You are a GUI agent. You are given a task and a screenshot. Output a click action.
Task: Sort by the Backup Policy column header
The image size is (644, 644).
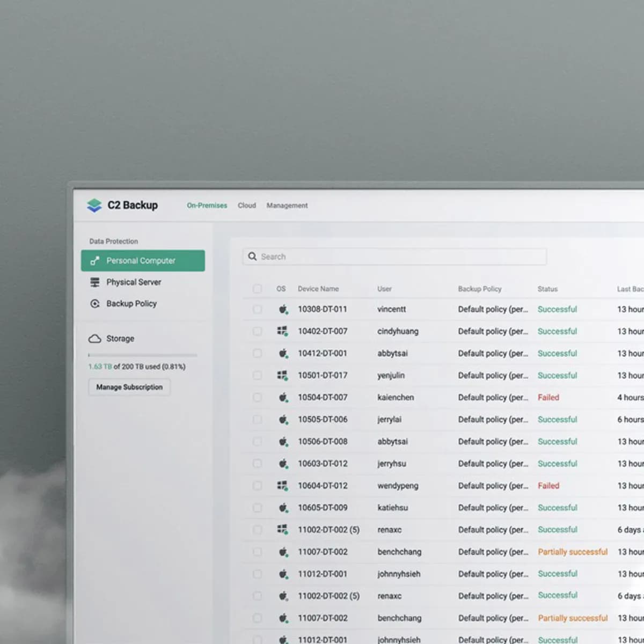tap(480, 289)
